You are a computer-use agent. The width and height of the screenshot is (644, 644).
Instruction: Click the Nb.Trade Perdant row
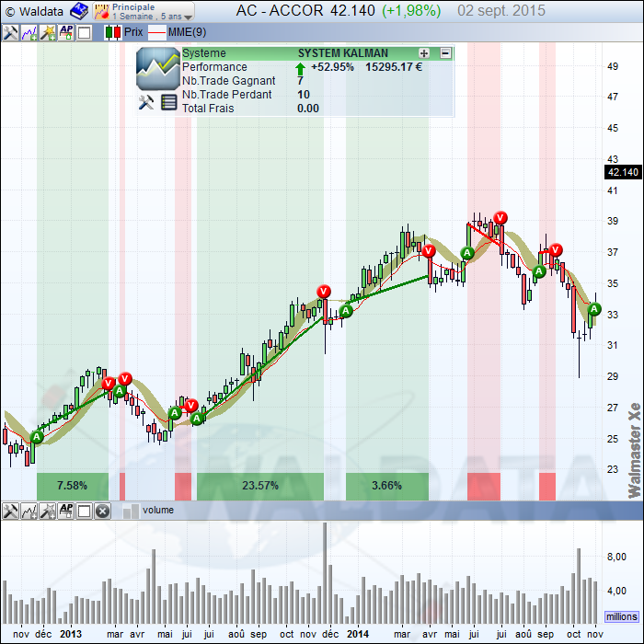[x=317, y=95]
